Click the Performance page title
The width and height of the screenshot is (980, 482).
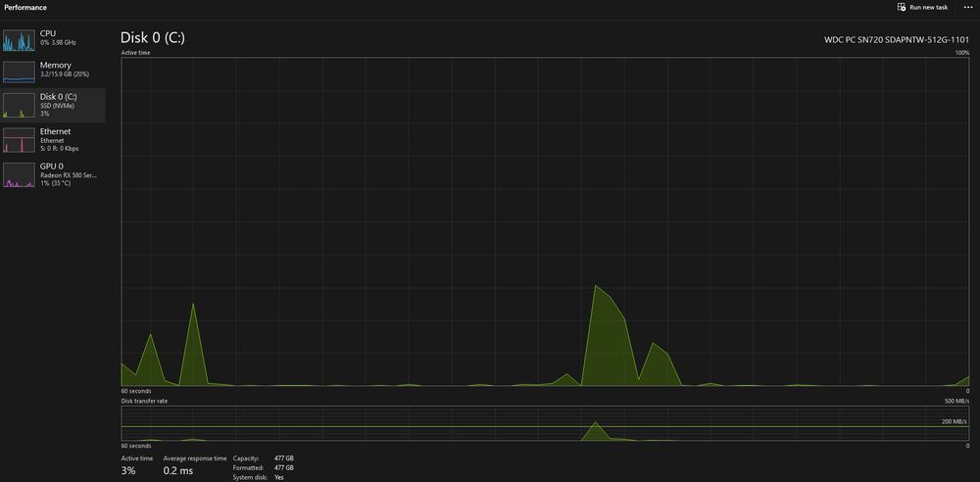pyautogui.click(x=25, y=7)
